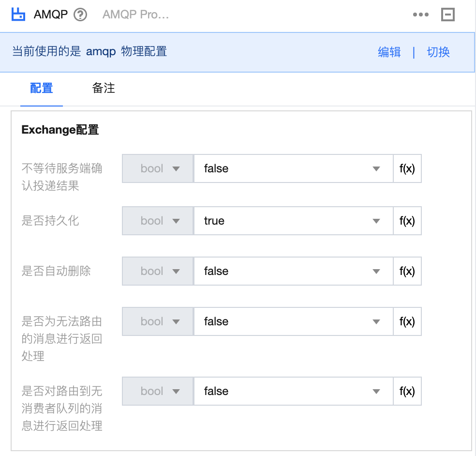Open the false dropdown for 是否自动删除
Screen dimensions: 476x456
tap(293, 271)
